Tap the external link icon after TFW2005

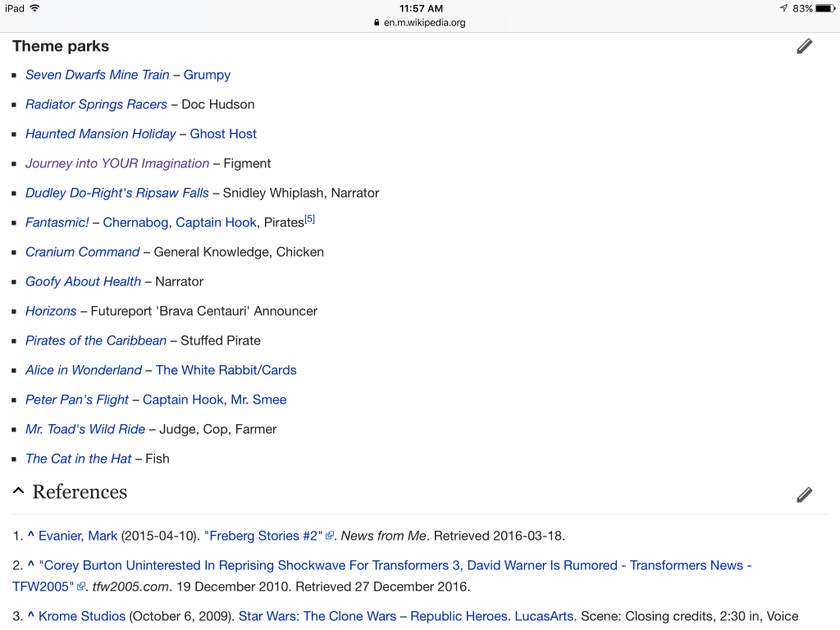click(x=81, y=587)
